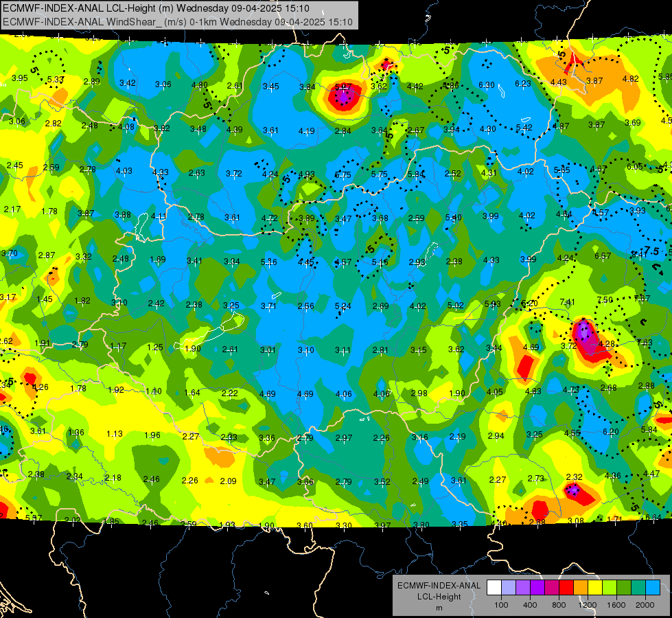Click the wind shear value 1.17
The width and height of the screenshot is (672, 618).
(x=118, y=345)
